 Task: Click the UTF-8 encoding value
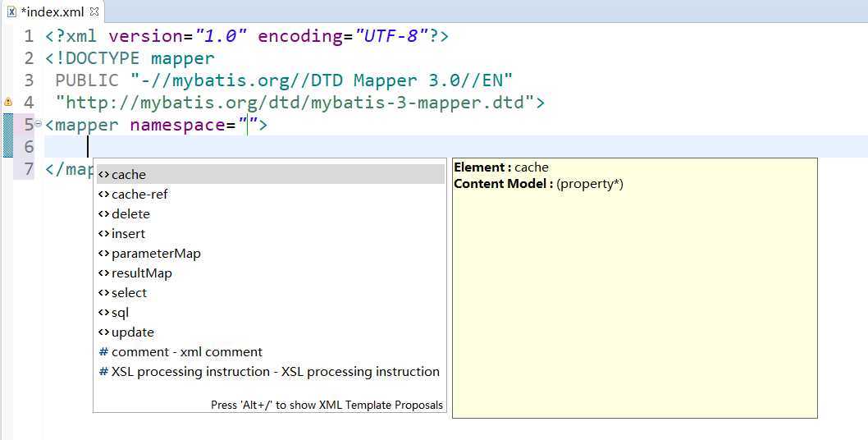coord(392,37)
